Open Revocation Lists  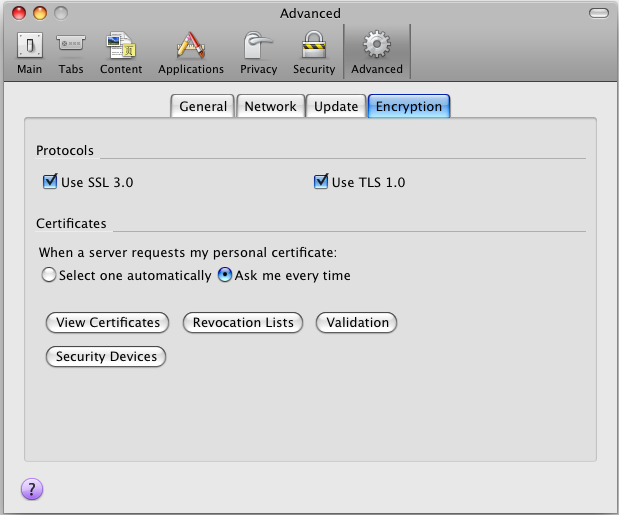click(243, 322)
